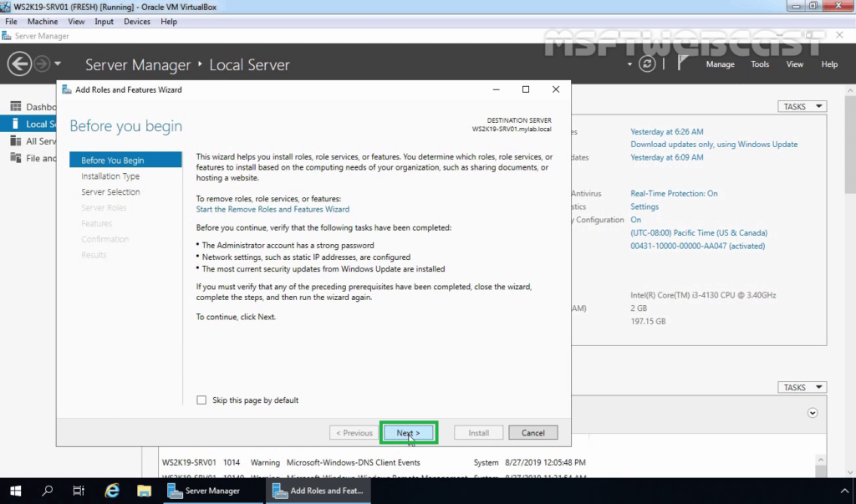Open Task View on the taskbar

pos(79,491)
